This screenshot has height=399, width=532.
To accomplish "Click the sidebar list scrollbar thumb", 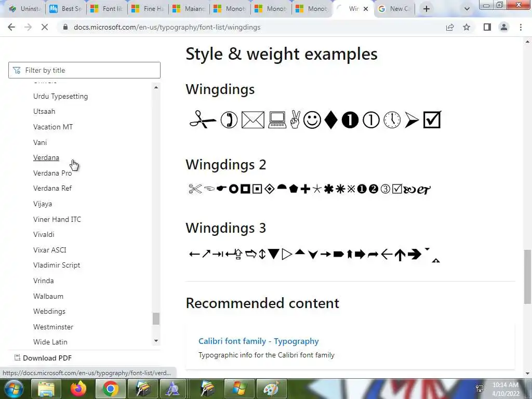I will pos(156,318).
